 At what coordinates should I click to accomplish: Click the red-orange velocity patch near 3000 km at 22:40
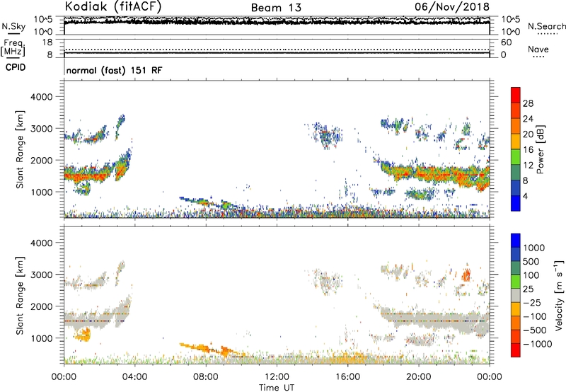[466, 275]
